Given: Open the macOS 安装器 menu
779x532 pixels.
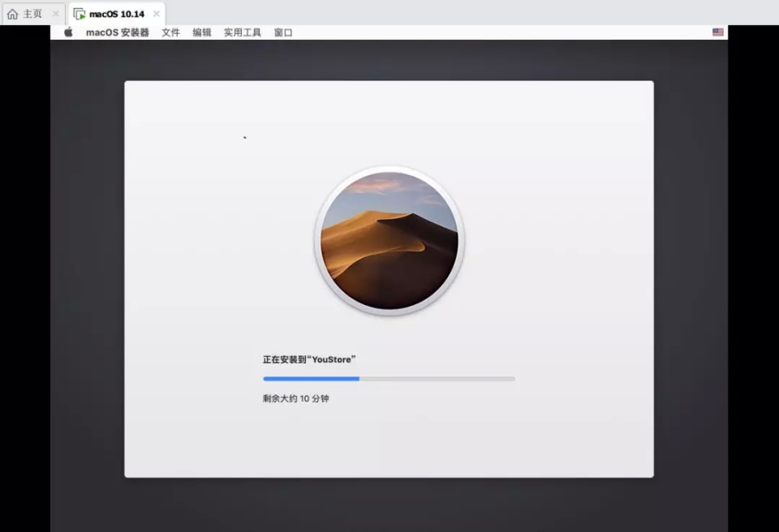Looking at the screenshot, I should [117, 32].
